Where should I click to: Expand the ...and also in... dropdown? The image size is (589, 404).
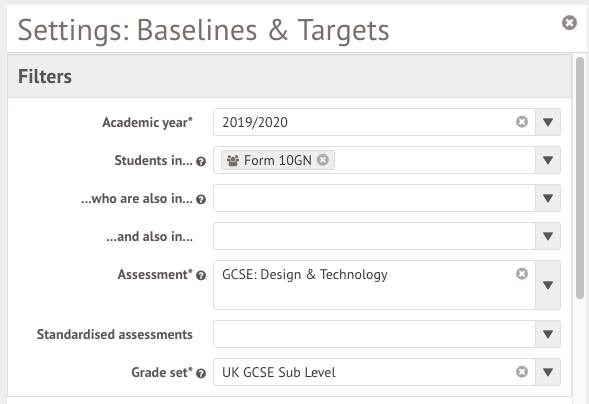(x=548, y=236)
